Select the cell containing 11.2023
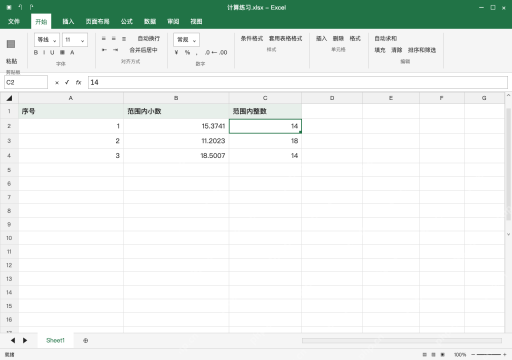 176,141
